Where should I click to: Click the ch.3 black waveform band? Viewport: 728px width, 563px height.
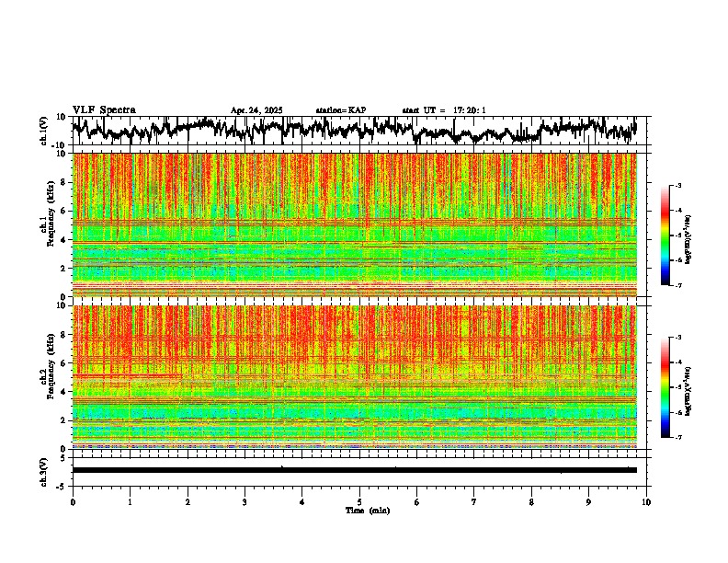coord(355,470)
